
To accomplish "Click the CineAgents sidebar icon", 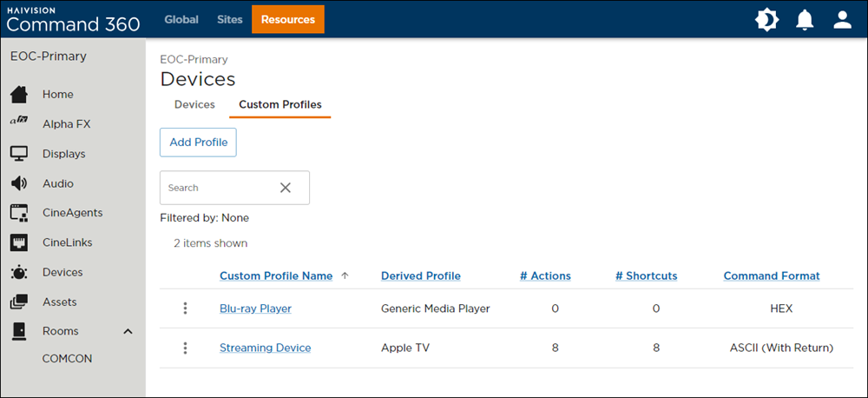I will (x=19, y=213).
